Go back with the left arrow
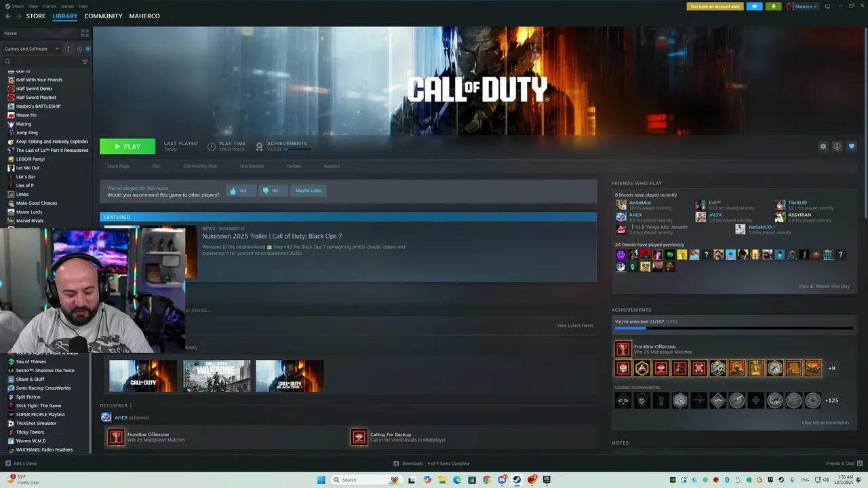The width and height of the screenshot is (868, 488). (x=8, y=16)
